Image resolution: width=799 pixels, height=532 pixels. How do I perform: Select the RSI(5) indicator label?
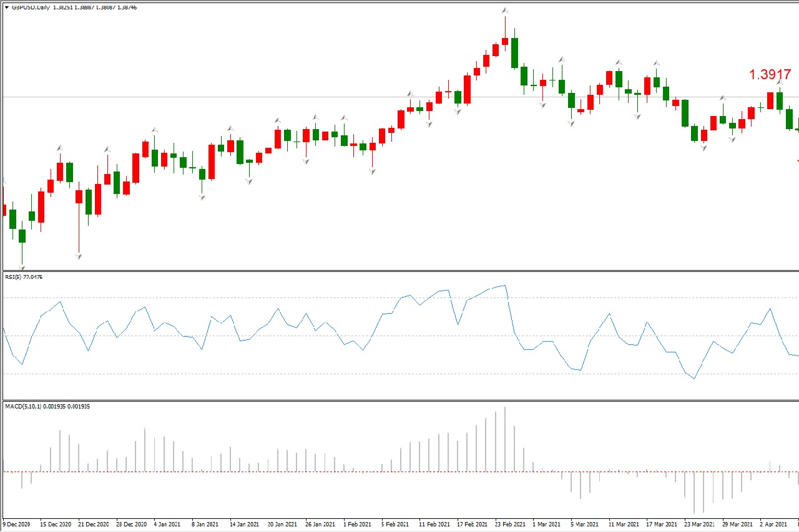coord(22,276)
